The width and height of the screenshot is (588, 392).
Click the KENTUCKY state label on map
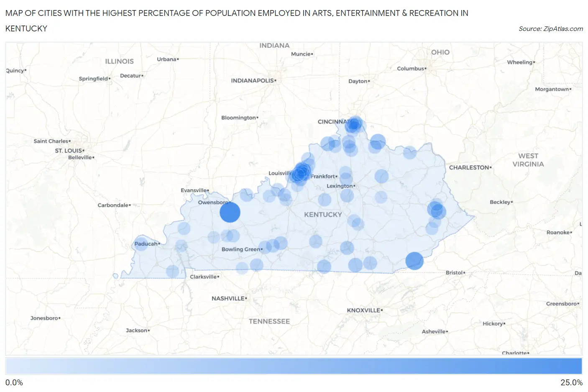[323, 215]
